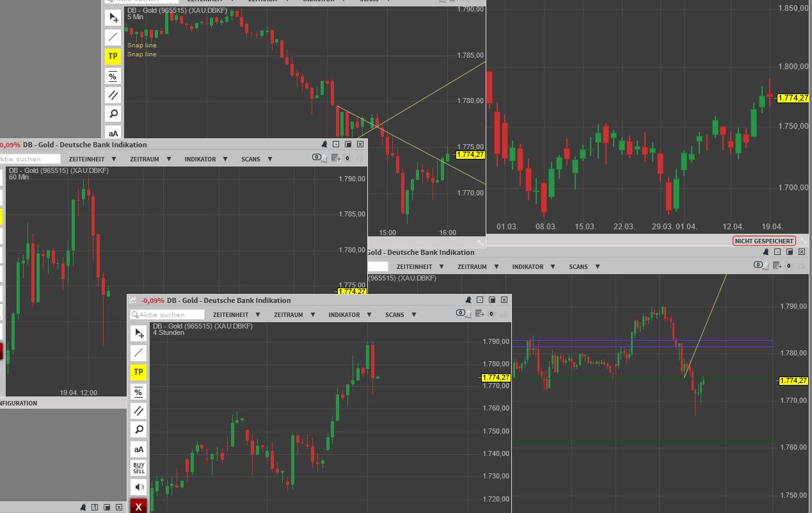This screenshot has height=513, width=812.
Task: Click alarm bell icon in 60 Min window title bar
Action: click(x=324, y=144)
